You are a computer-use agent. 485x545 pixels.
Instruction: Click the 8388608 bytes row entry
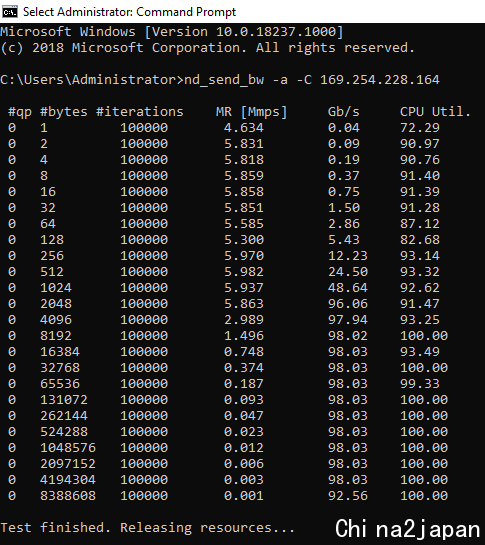[68, 496]
